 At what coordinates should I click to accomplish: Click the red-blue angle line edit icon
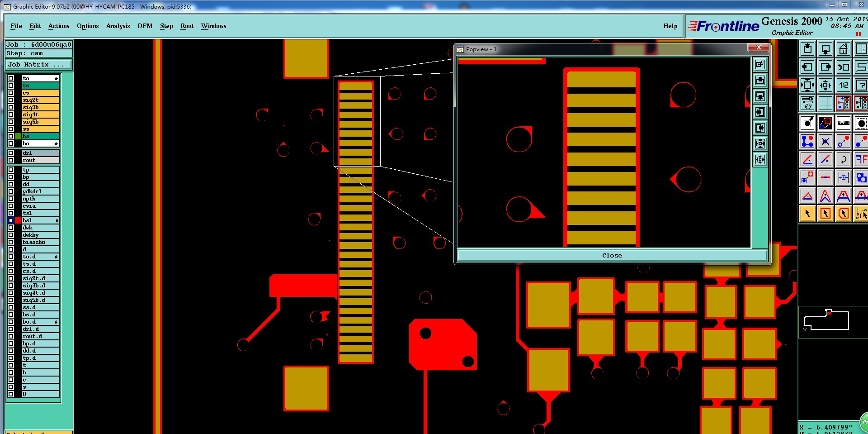point(807,159)
